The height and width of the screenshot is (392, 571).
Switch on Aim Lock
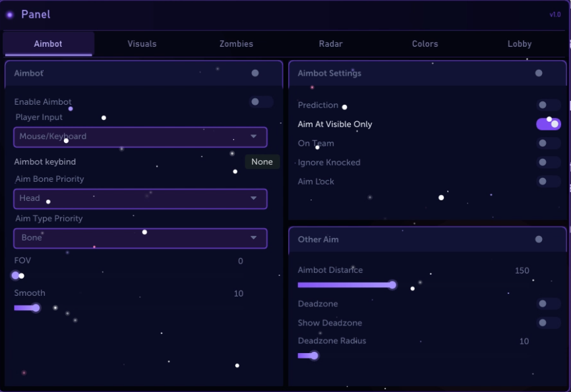549,181
